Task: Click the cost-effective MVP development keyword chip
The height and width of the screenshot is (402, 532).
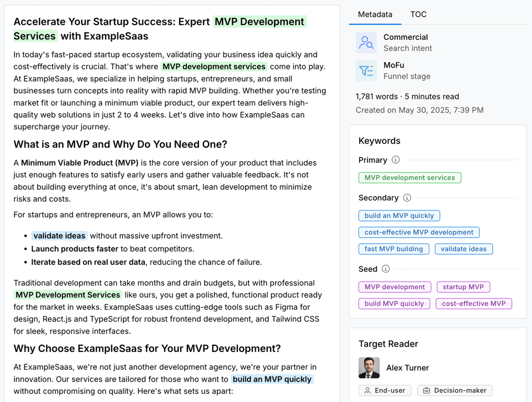Action: click(x=419, y=232)
